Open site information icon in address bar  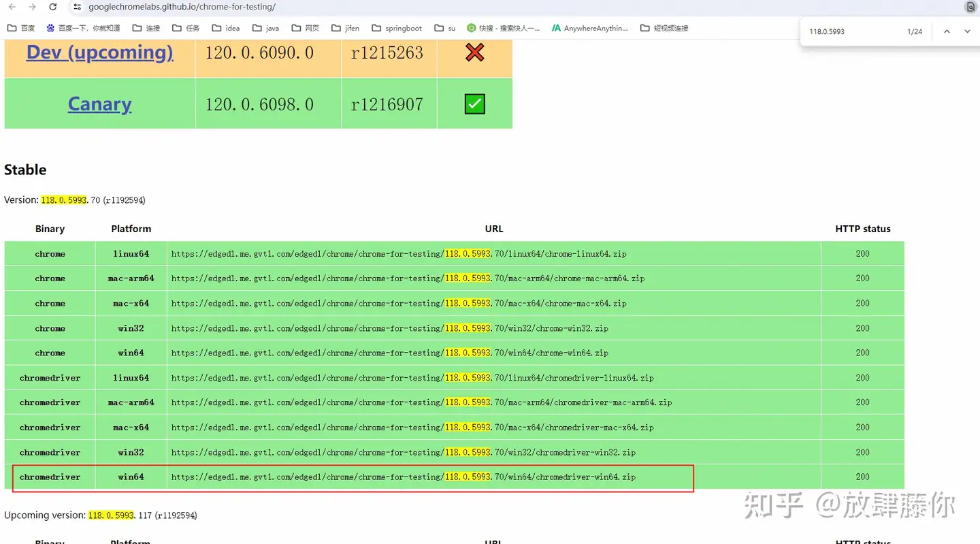77,7
